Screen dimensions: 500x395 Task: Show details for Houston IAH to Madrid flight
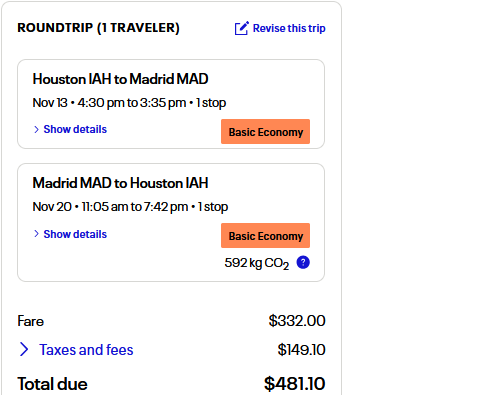coord(75,129)
